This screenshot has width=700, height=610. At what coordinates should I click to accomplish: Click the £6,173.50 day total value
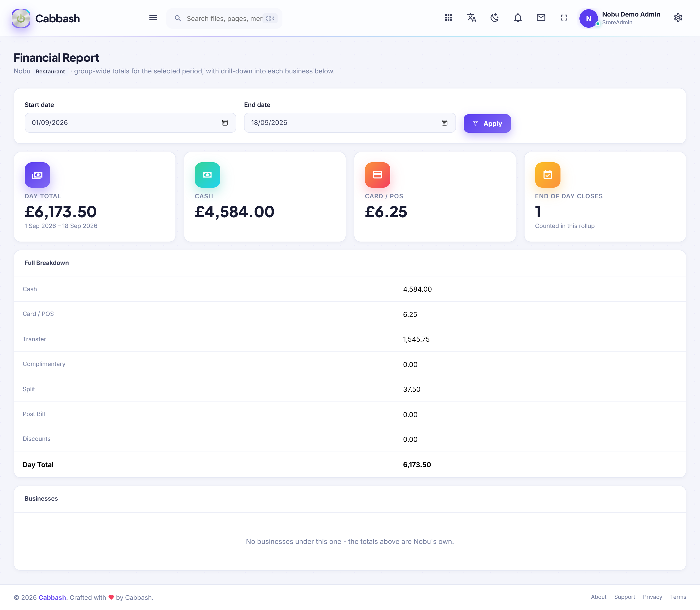(x=61, y=212)
